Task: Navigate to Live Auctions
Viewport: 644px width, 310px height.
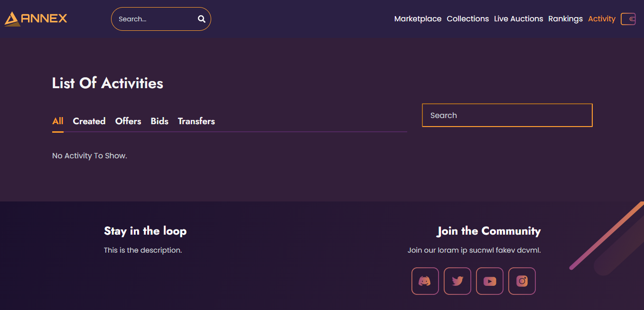Action: point(518,19)
